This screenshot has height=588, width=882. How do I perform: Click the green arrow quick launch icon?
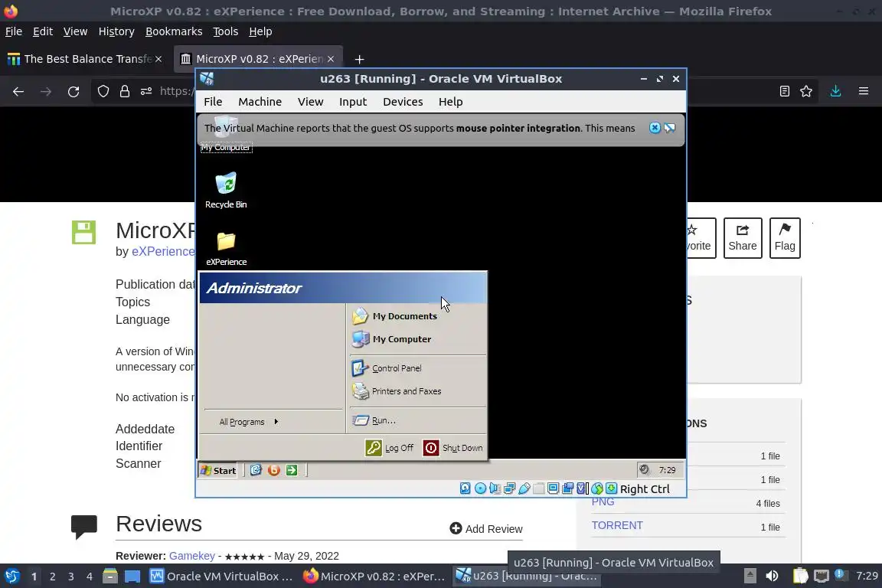pos(292,470)
